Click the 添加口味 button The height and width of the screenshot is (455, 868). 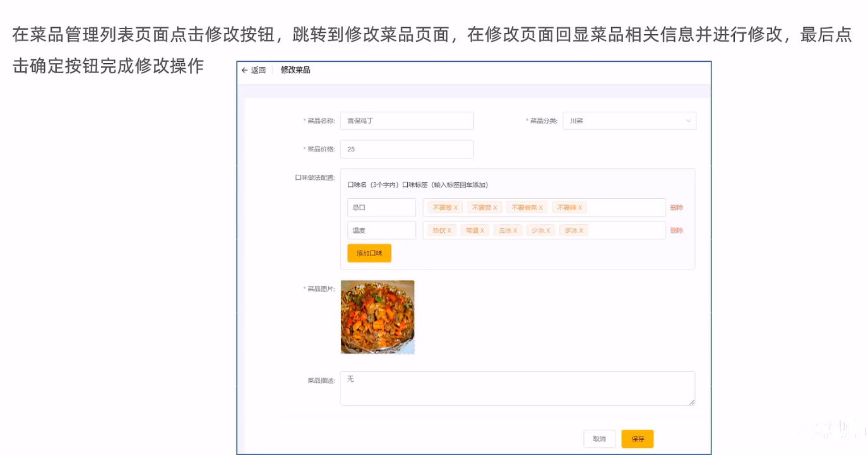click(369, 253)
